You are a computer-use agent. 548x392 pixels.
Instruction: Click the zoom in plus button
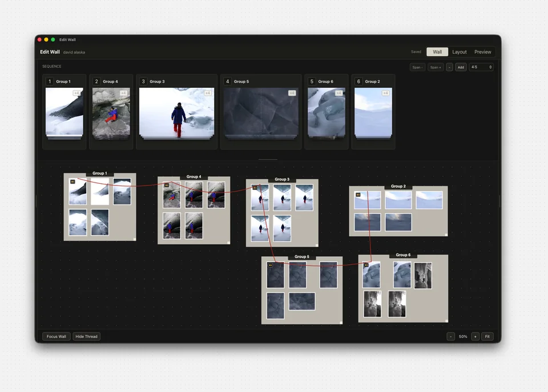[x=475, y=337]
